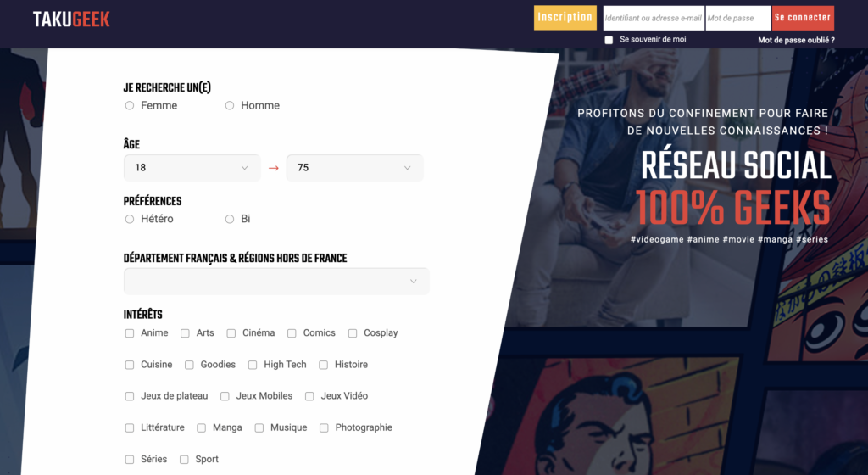Click the RÉSEAU SOCIAL headline
This screenshot has width=868, height=475.
click(x=737, y=165)
